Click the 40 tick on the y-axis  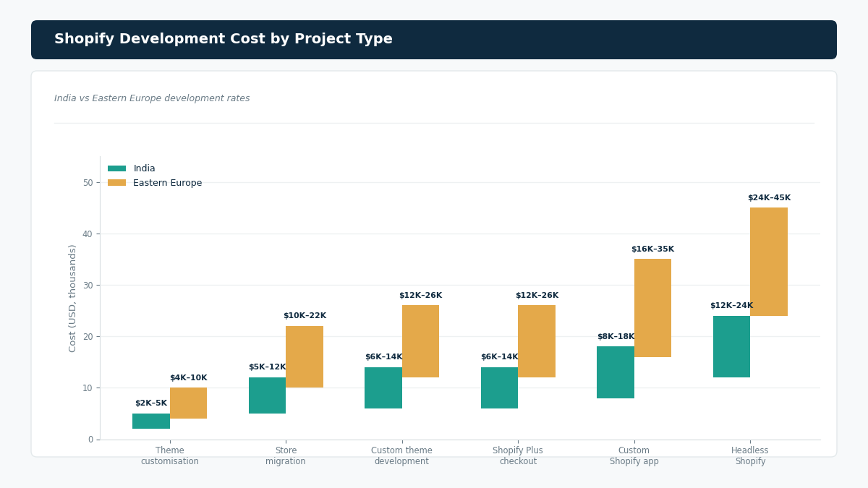pos(88,234)
